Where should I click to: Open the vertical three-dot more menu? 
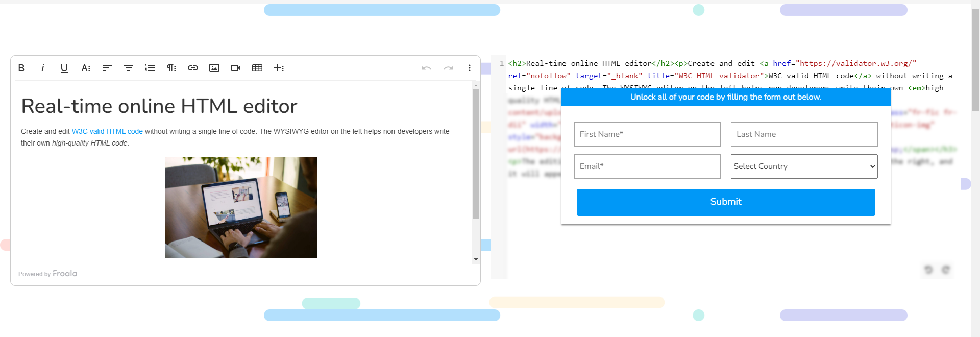[x=470, y=68]
